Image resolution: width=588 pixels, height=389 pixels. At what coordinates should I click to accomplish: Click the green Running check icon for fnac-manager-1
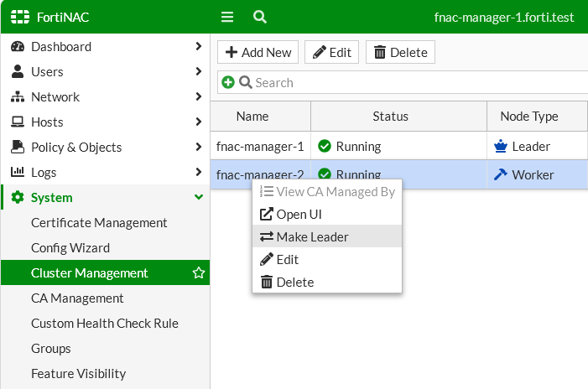(325, 146)
